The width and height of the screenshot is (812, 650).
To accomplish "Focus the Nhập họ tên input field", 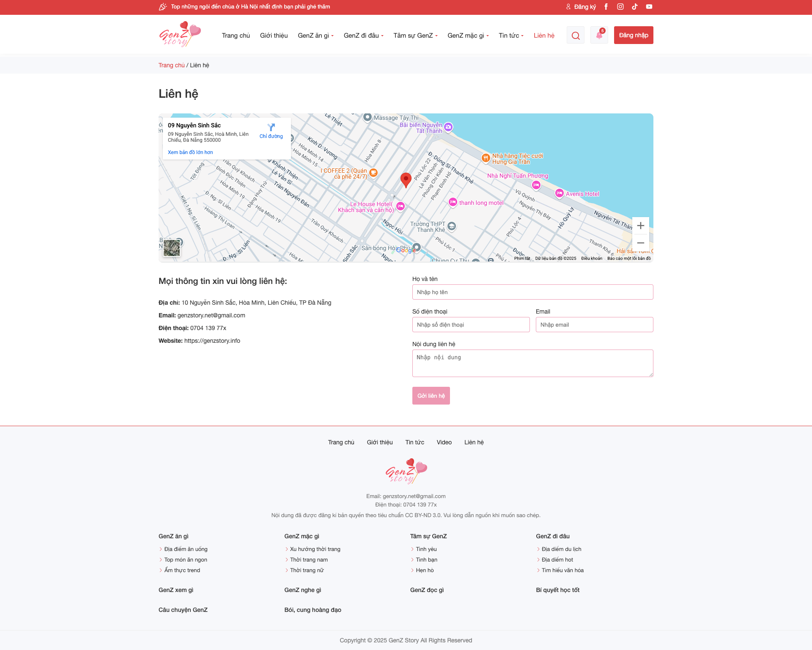I will [532, 292].
